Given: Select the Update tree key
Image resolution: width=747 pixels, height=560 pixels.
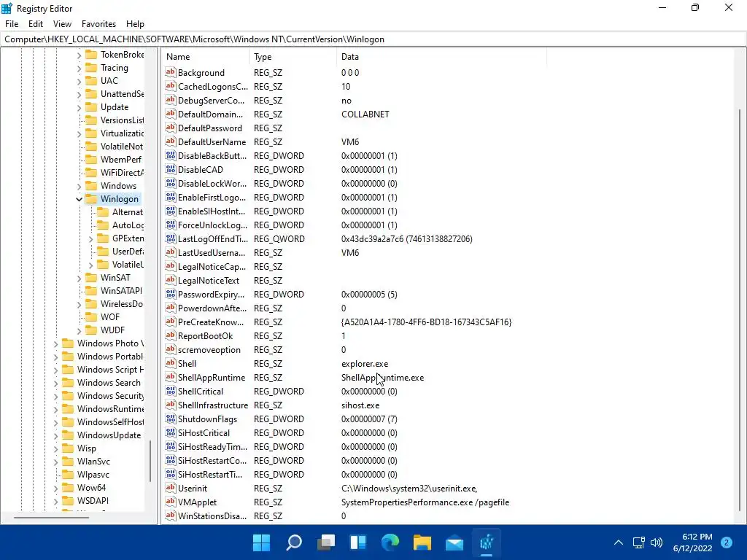Looking at the screenshot, I should (x=115, y=107).
